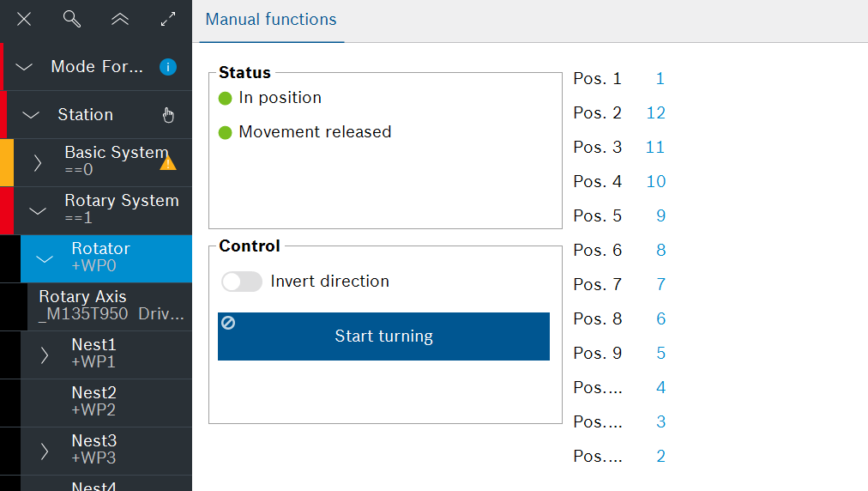
Task: Click position value 12 for Pos. 2
Action: [655, 113]
